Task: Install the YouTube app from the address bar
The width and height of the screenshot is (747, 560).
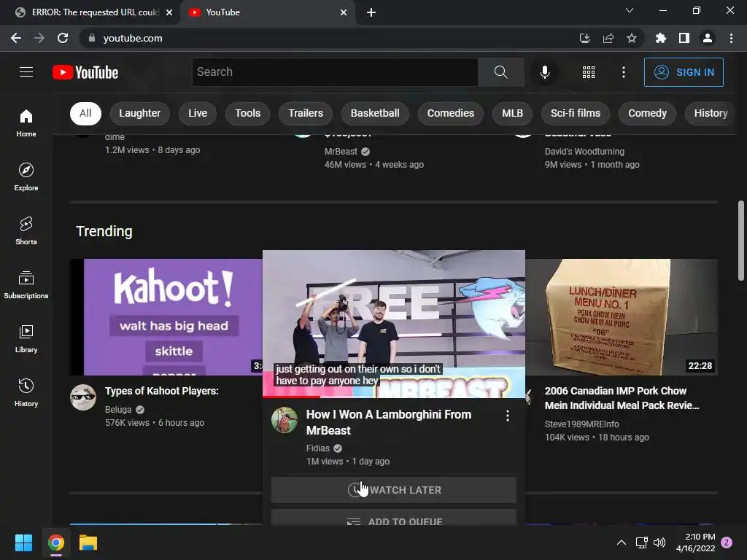Action: pos(585,38)
